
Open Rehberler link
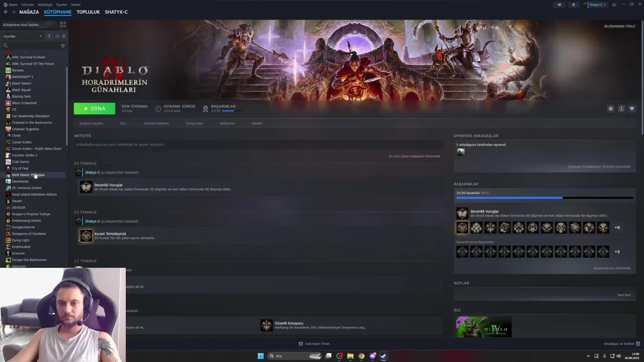(227, 123)
